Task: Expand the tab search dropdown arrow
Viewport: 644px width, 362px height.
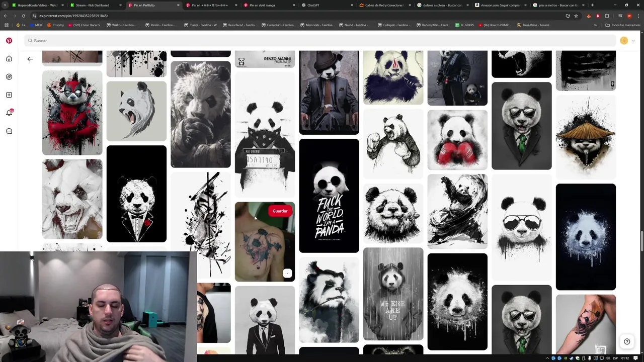Action: (5, 5)
